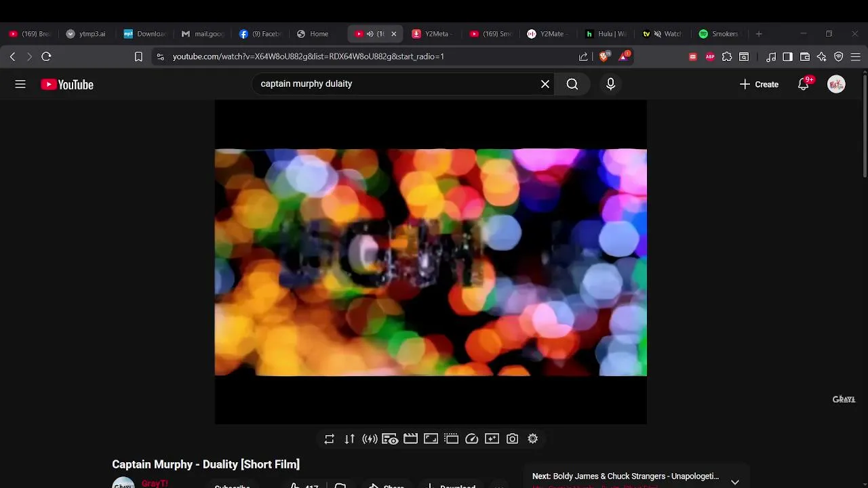The height and width of the screenshot is (488, 868).
Task: Open the account avatar menu
Action: click(x=836, y=84)
